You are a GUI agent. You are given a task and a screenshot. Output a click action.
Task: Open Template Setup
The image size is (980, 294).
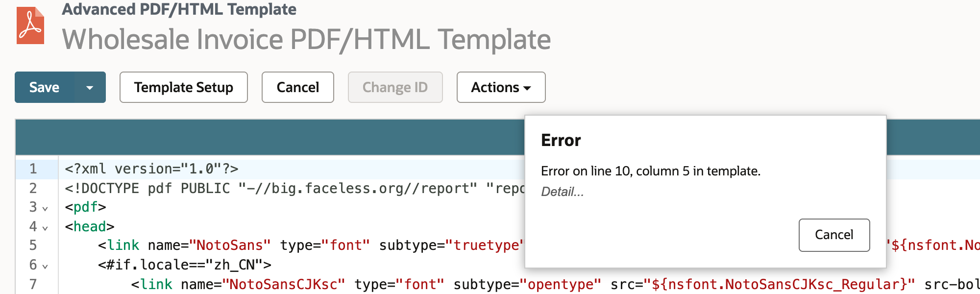(x=184, y=87)
